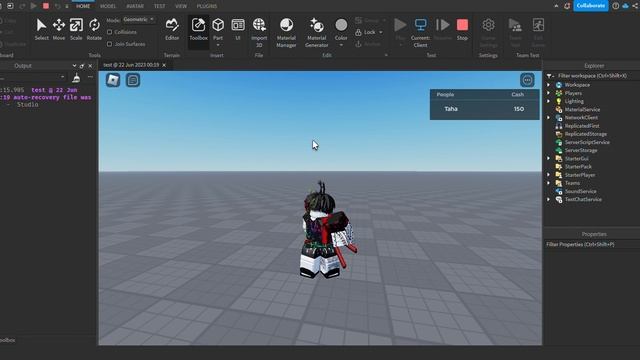The width and height of the screenshot is (640, 360).
Task: Switch to the VIEW ribbon tab
Action: coord(181,6)
